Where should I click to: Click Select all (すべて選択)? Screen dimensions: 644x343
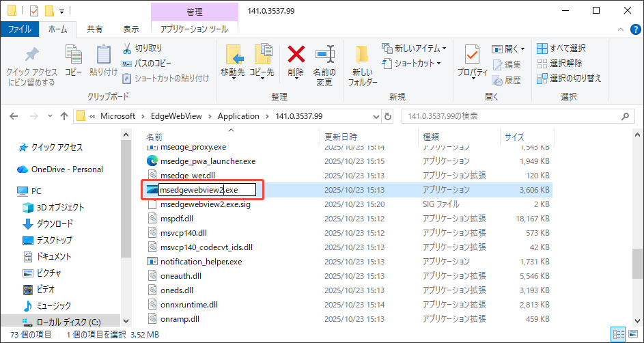click(x=561, y=49)
